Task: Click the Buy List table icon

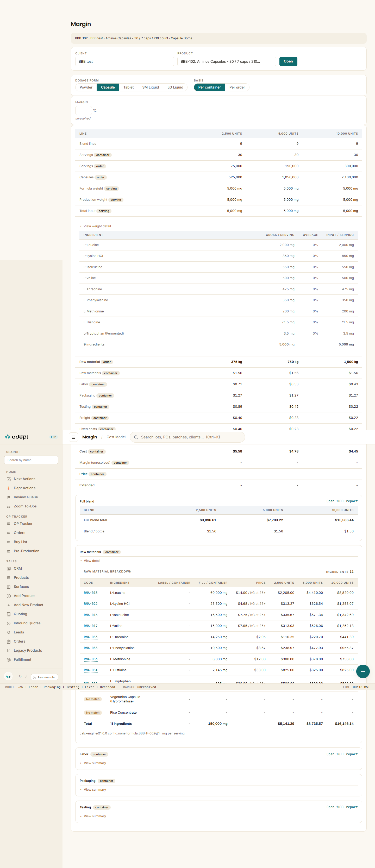Action: (x=9, y=542)
